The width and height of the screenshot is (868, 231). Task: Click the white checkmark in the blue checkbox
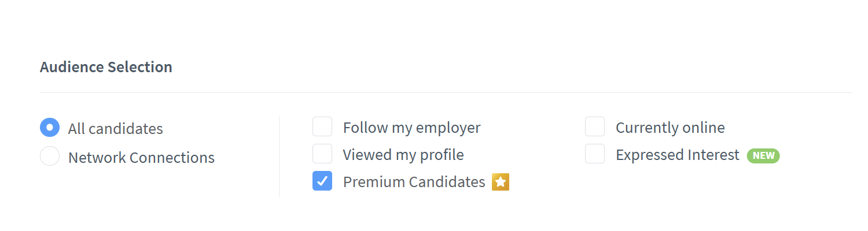[x=322, y=181]
